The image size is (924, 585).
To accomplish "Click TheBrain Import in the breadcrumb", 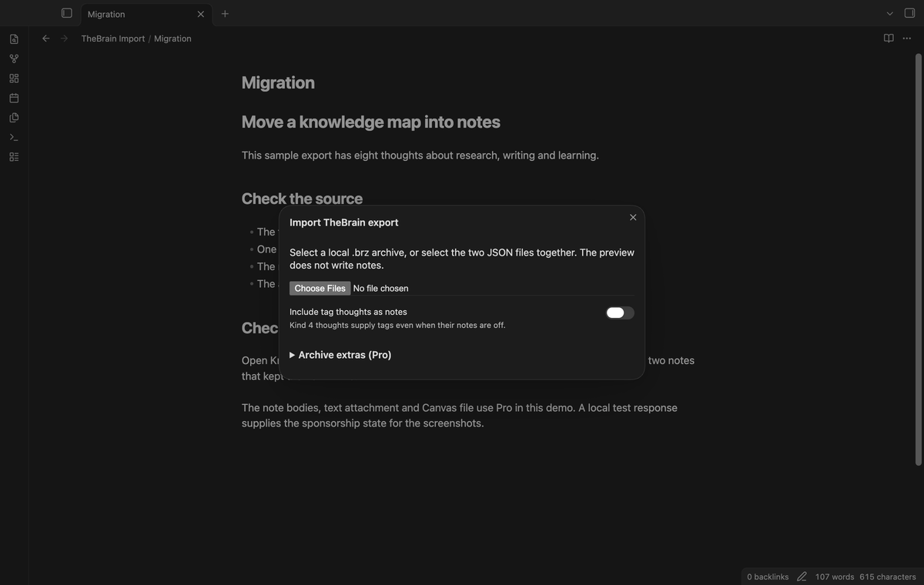I will [113, 38].
